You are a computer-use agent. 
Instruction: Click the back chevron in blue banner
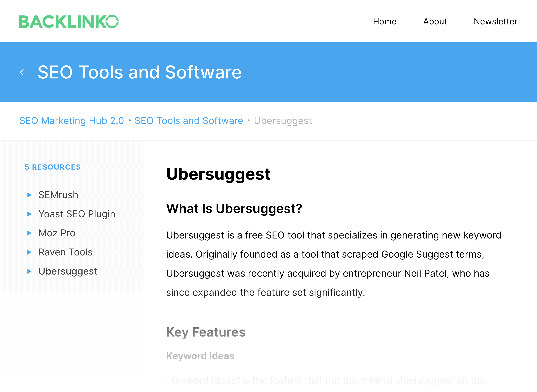[22, 72]
